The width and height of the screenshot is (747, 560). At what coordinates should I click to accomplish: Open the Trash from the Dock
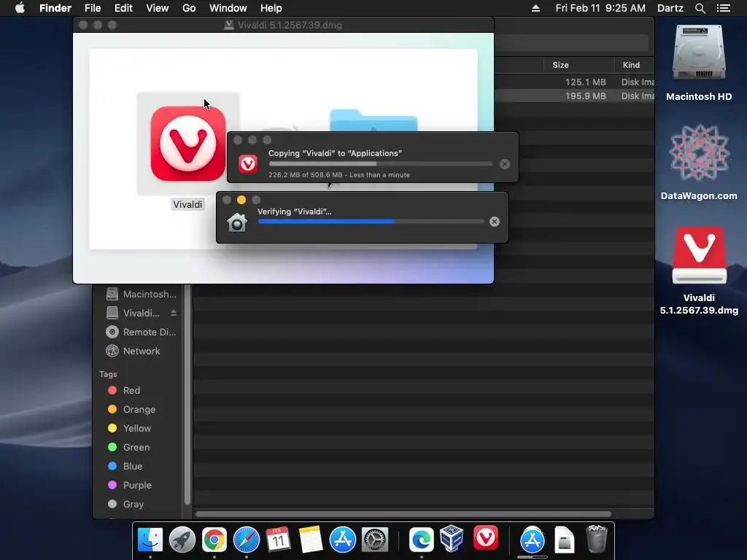[597, 539]
